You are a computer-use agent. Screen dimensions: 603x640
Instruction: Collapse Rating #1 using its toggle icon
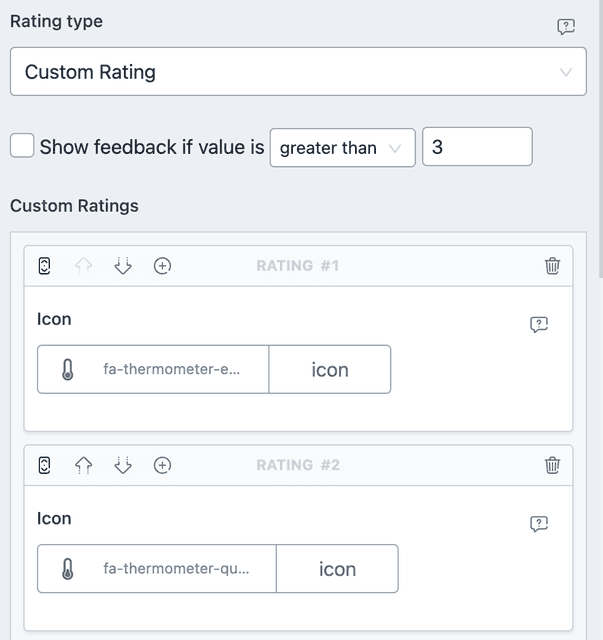44,266
